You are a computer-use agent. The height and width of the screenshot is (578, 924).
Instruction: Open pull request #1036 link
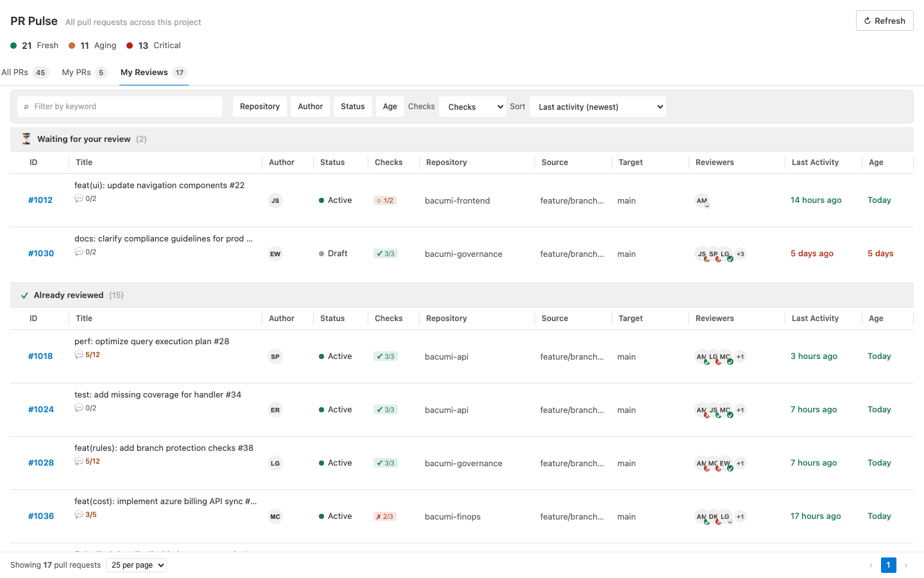tap(41, 516)
